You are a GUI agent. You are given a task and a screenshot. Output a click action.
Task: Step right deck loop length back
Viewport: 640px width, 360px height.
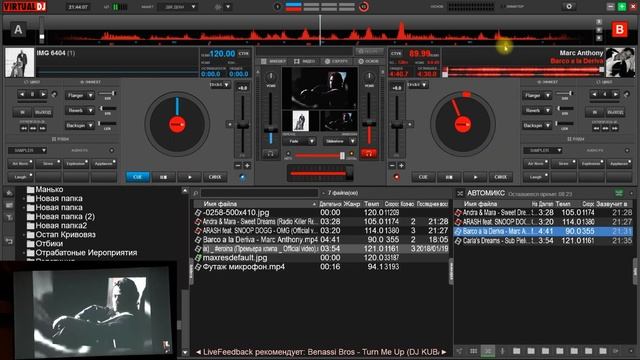595,94
